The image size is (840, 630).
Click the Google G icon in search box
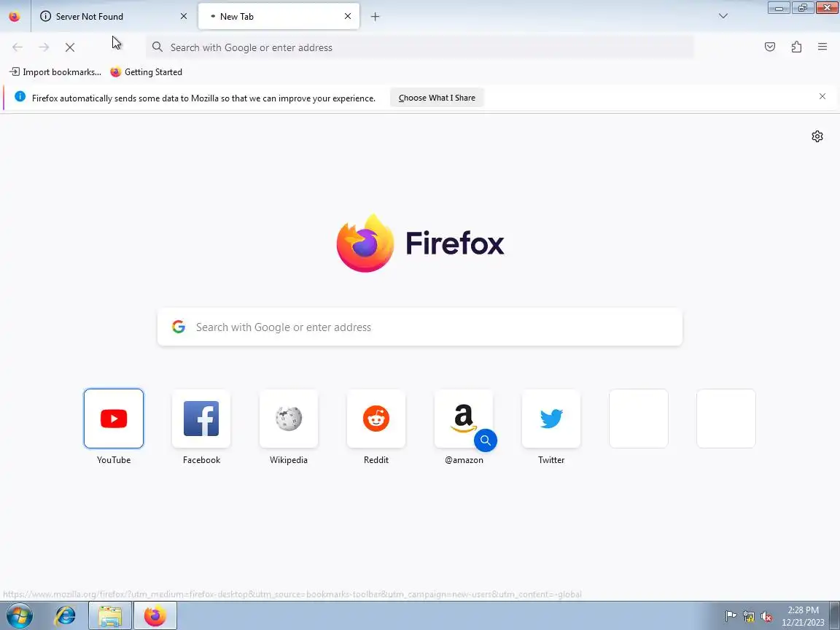pos(179,327)
